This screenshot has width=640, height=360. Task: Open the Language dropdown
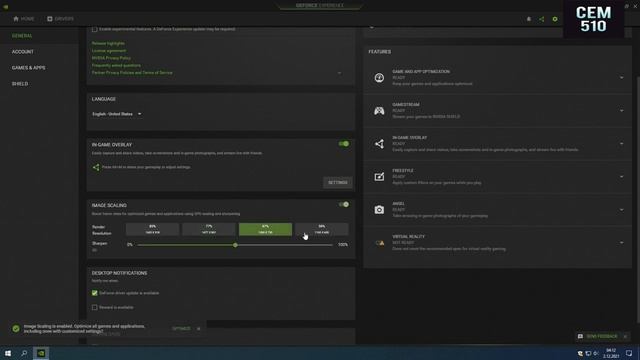[117, 114]
